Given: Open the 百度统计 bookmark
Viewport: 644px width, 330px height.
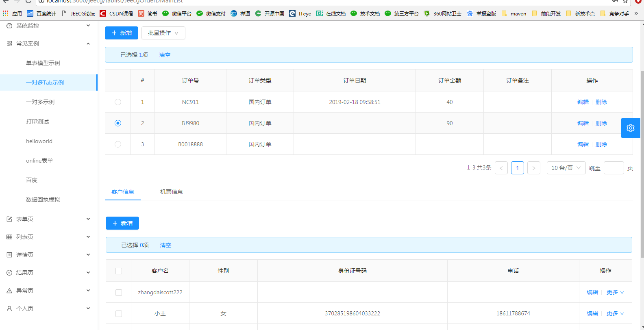Looking at the screenshot, I should pyautogui.click(x=41, y=13).
